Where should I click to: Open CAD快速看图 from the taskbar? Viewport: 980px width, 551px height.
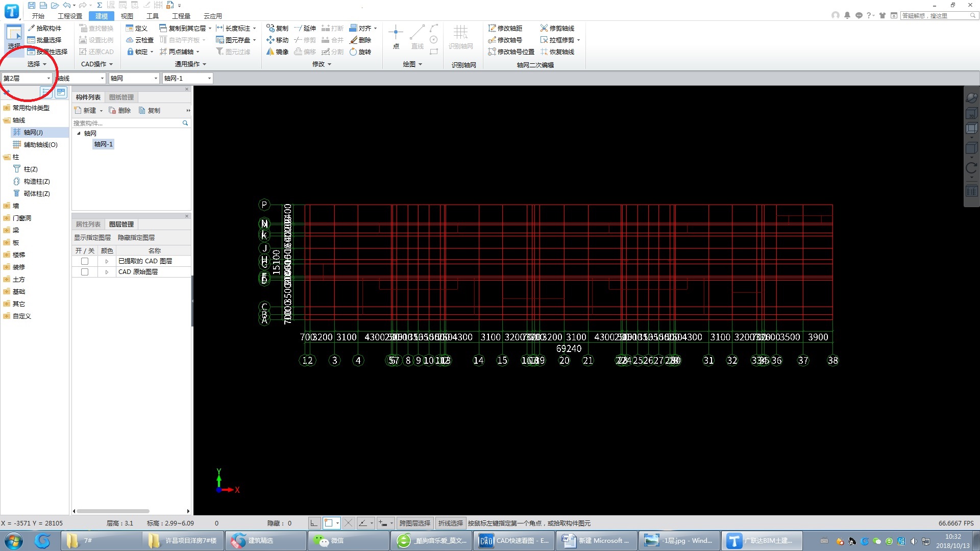tap(513, 540)
